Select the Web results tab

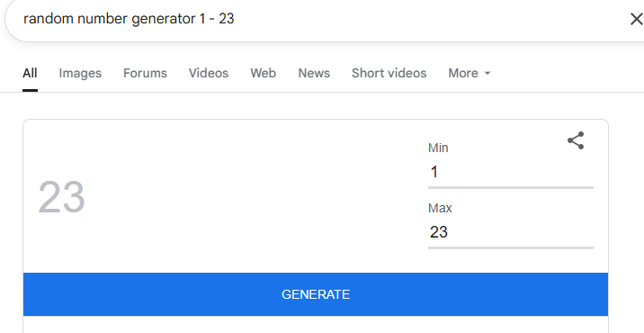(263, 73)
